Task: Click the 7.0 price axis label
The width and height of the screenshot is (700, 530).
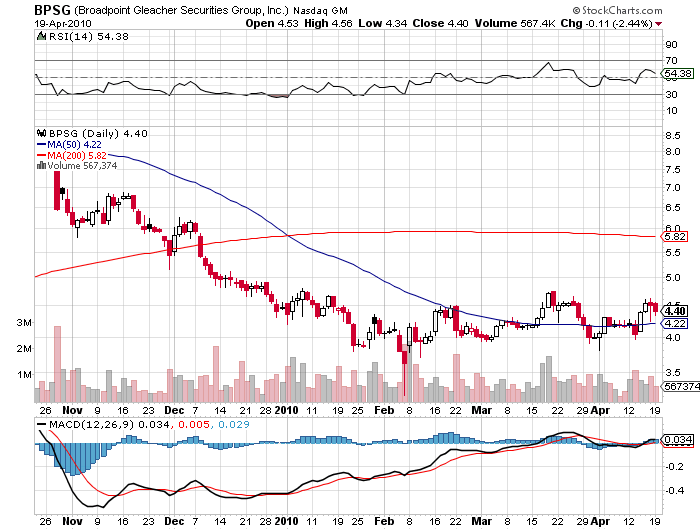Action: coord(673,188)
